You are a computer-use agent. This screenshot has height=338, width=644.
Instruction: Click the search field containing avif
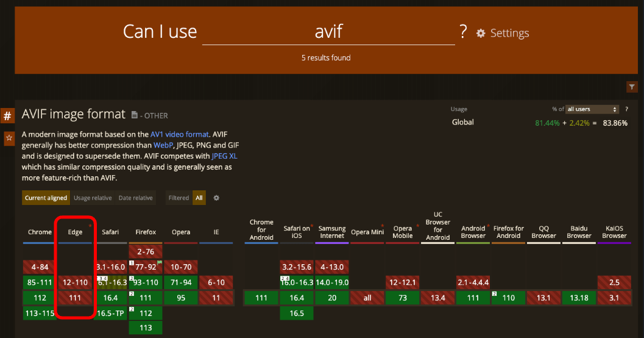point(328,32)
